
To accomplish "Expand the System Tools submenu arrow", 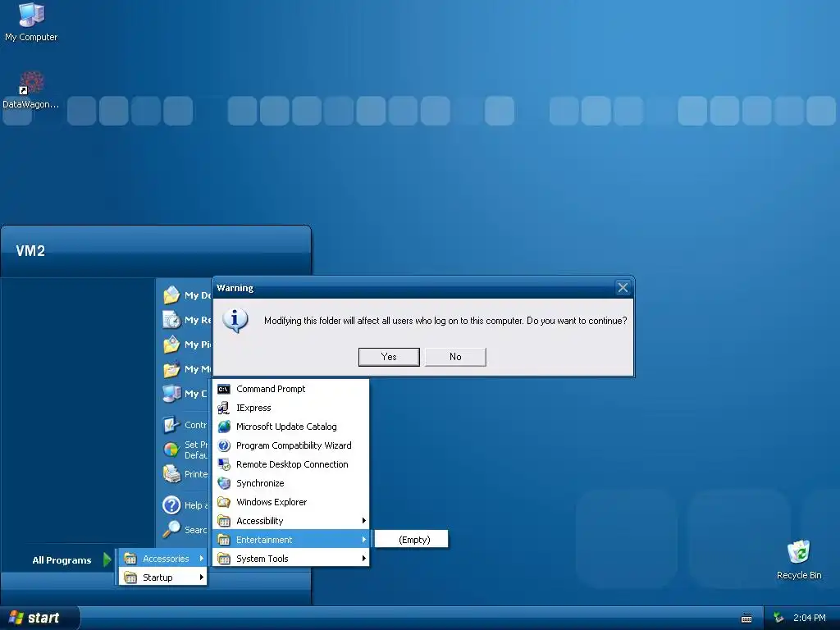I will [363, 559].
